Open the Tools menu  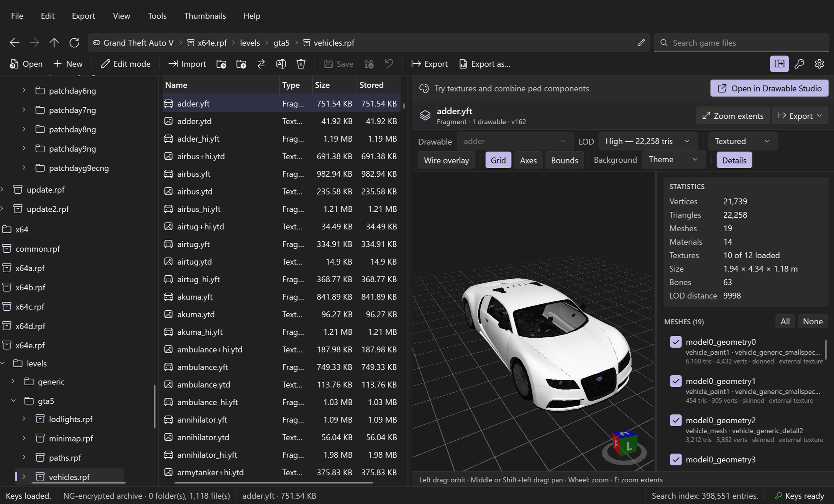click(157, 16)
